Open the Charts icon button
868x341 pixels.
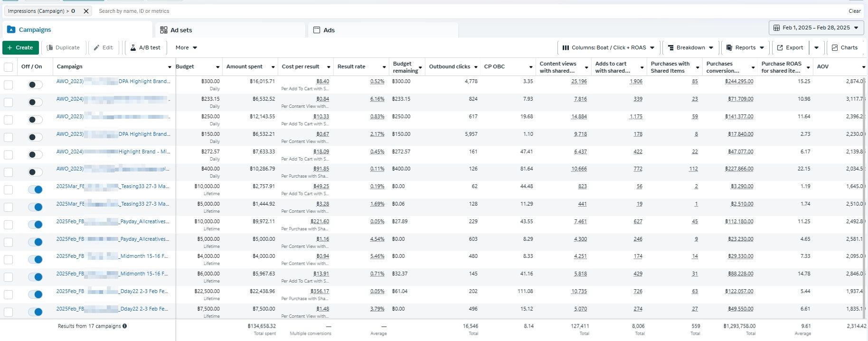[835, 47]
